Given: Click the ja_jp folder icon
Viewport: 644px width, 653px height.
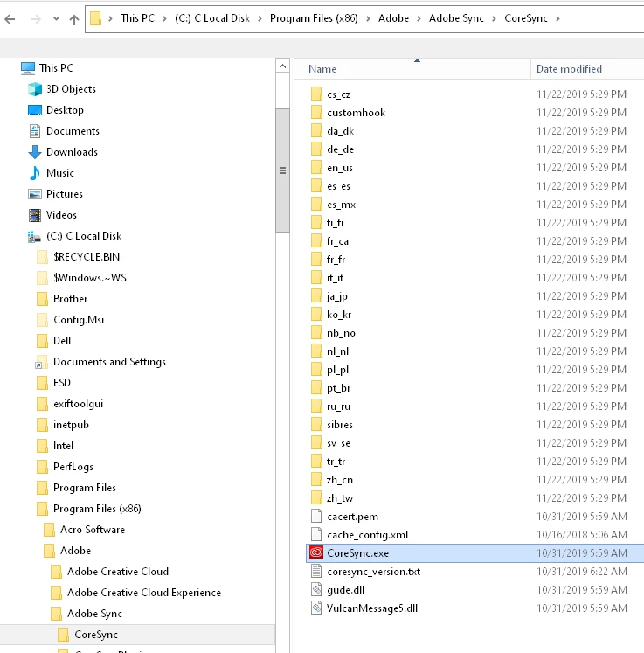Looking at the screenshot, I should (316, 295).
